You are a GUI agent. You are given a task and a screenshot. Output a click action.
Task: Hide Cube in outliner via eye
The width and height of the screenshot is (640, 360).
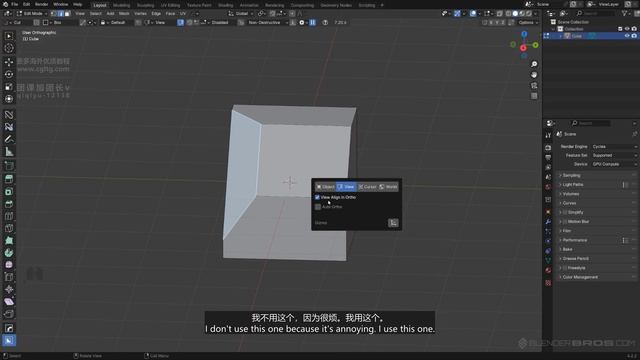pos(627,36)
